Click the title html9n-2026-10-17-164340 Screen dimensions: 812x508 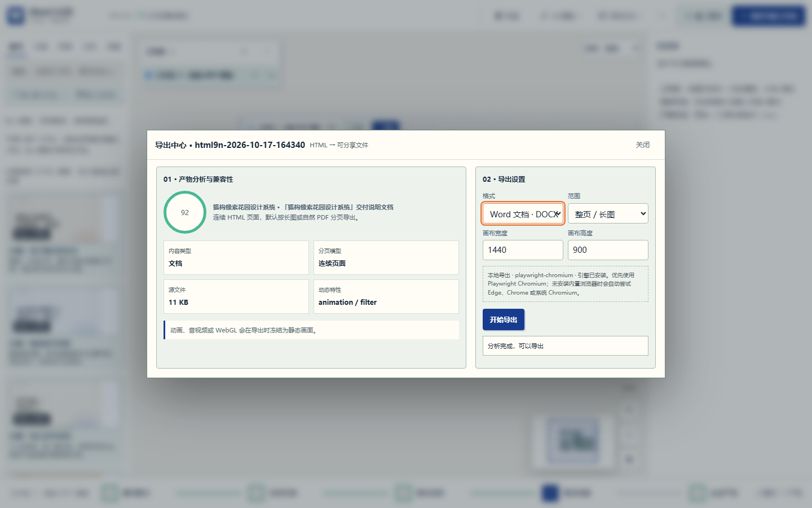click(x=250, y=145)
